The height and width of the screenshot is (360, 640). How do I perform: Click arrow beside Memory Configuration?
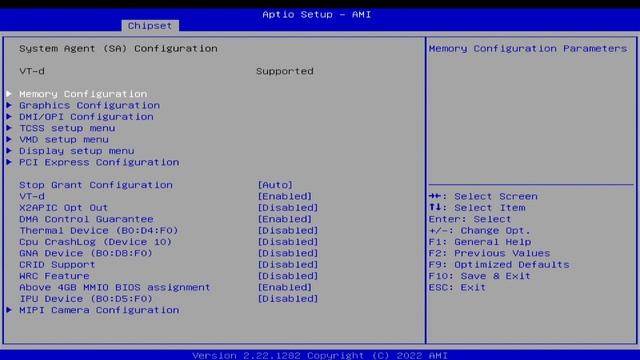9,94
